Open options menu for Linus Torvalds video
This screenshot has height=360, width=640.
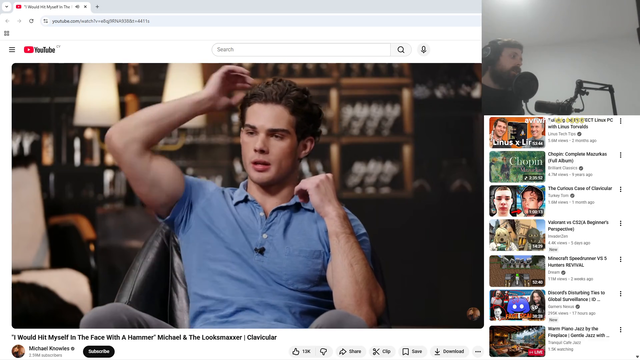coord(620,121)
